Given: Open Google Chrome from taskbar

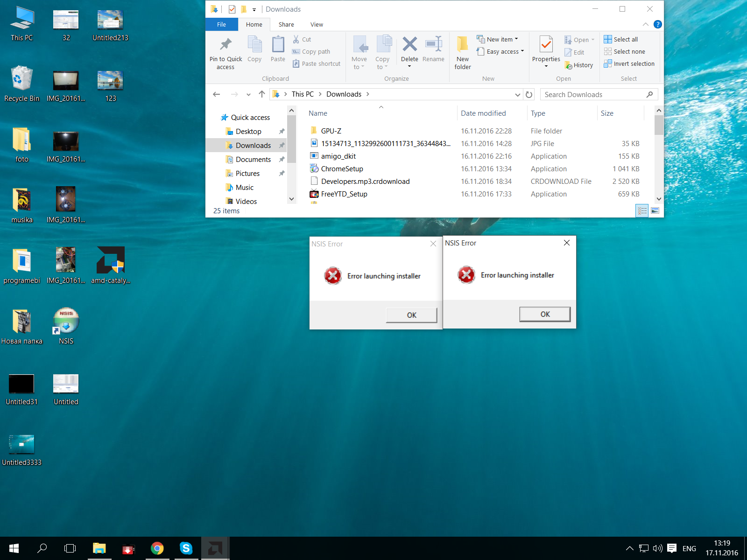Looking at the screenshot, I should [157, 548].
